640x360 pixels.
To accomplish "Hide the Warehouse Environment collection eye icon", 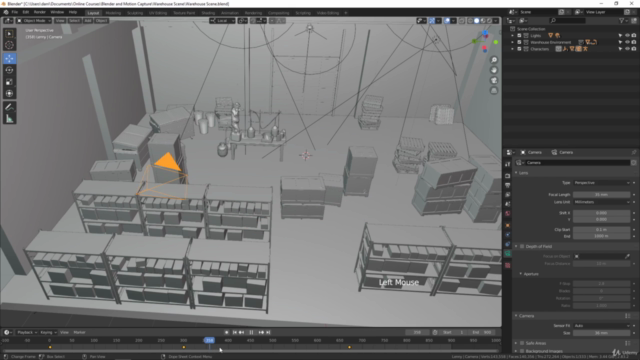I will (627, 42).
